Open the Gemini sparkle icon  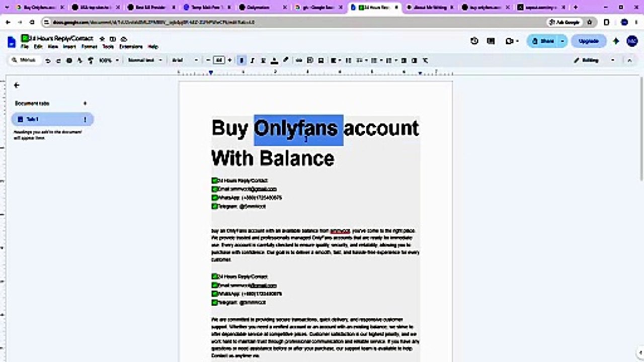(x=615, y=41)
